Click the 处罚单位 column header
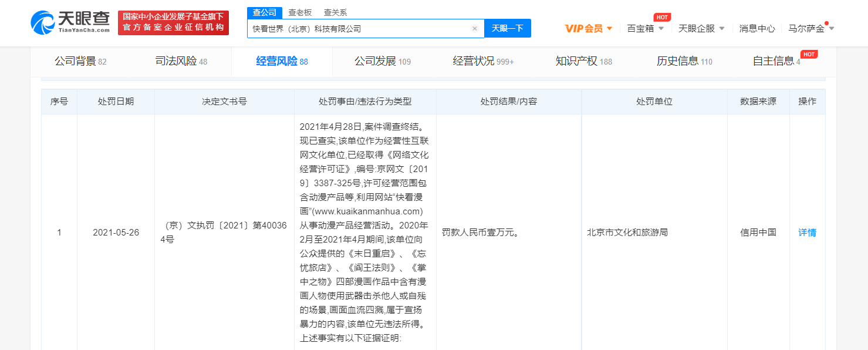Image resolution: width=868 pixels, height=350 pixels. click(654, 102)
